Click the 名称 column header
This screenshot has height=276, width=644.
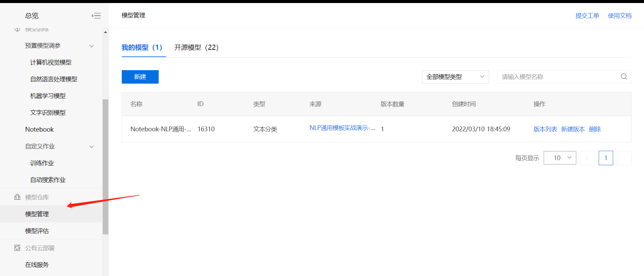pos(137,104)
